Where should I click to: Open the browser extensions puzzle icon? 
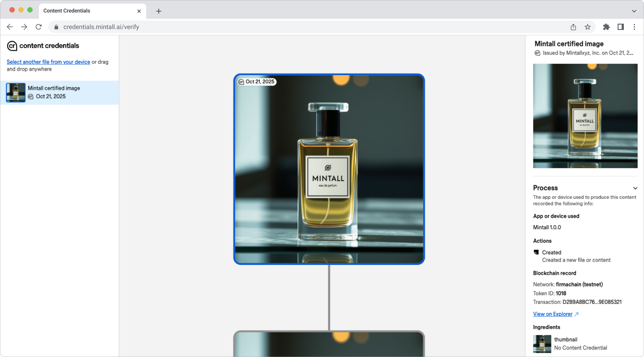point(606,27)
